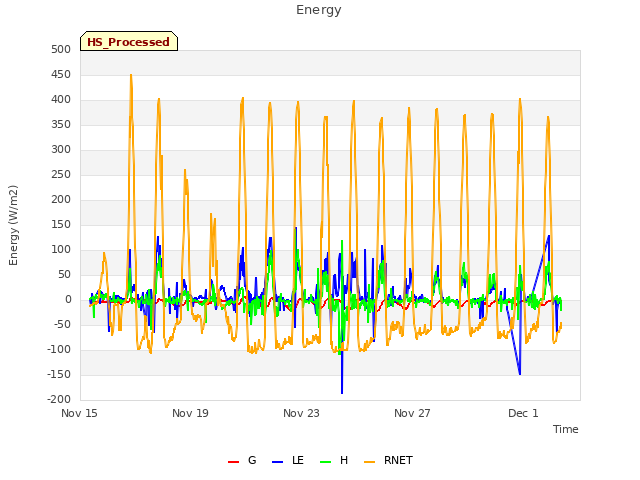Click the 'Nov 23' x-axis label
Image resolution: width=640 pixels, height=480 pixels.
pos(301,413)
